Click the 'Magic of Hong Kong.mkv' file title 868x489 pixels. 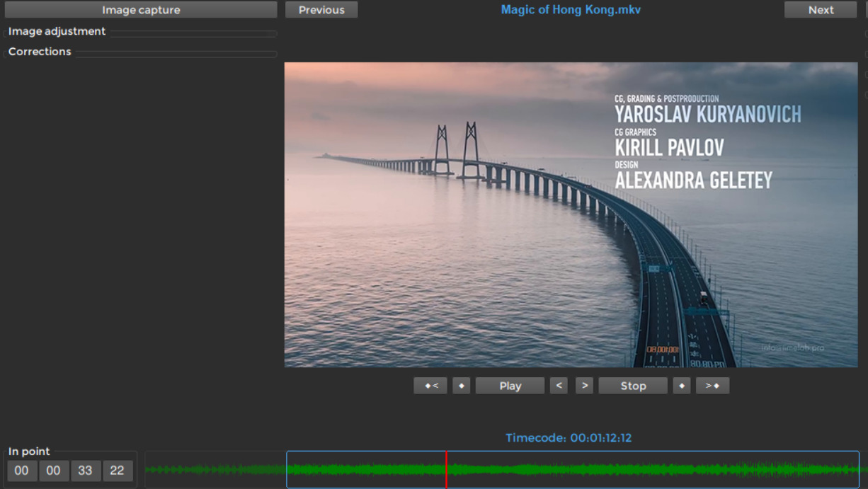coord(571,10)
